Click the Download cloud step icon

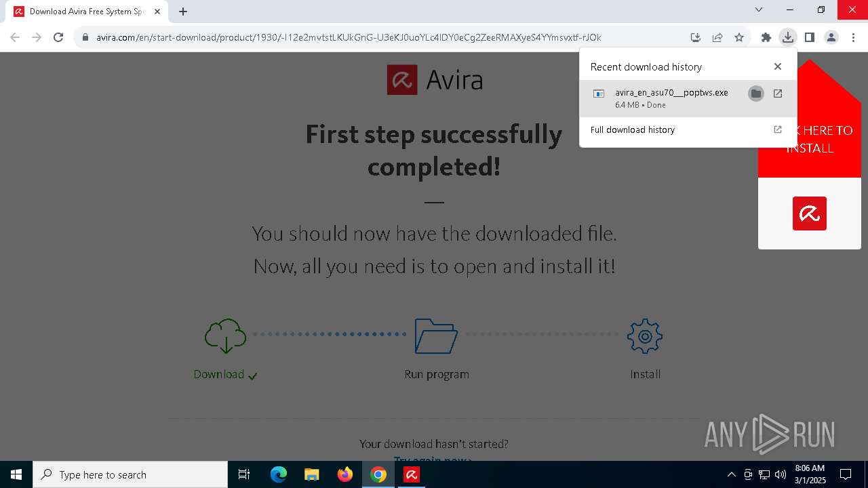[225, 335]
